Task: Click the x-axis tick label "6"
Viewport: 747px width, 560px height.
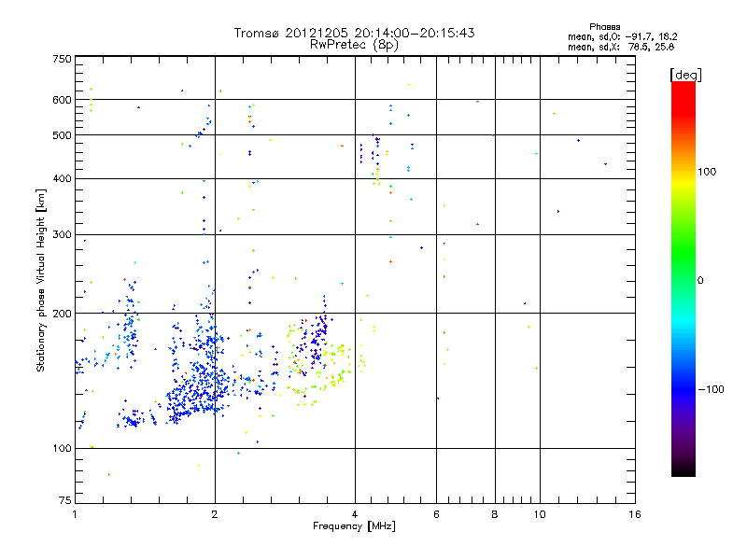Action: click(436, 514)
